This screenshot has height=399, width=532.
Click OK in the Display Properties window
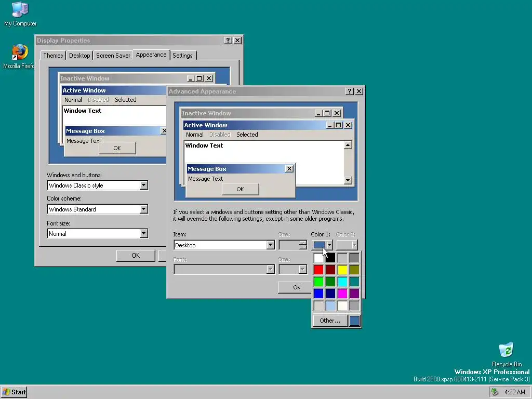pyautogui.click(x=136, y=256)
